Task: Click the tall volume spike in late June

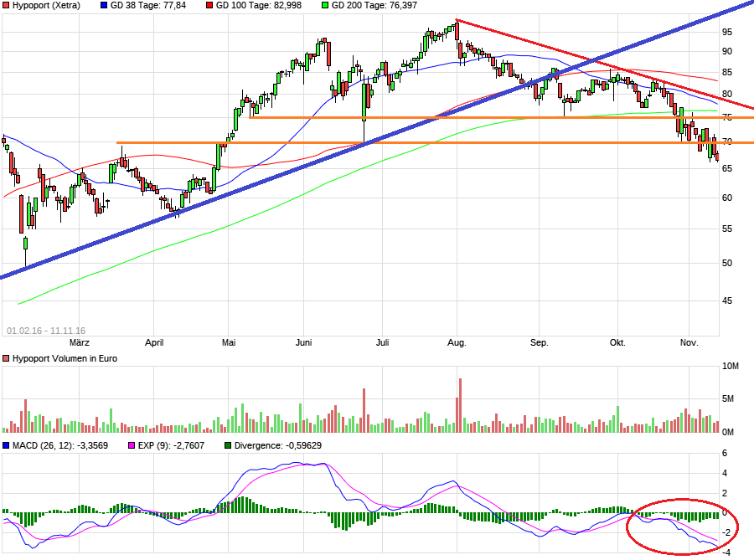Action: [364, 411]
